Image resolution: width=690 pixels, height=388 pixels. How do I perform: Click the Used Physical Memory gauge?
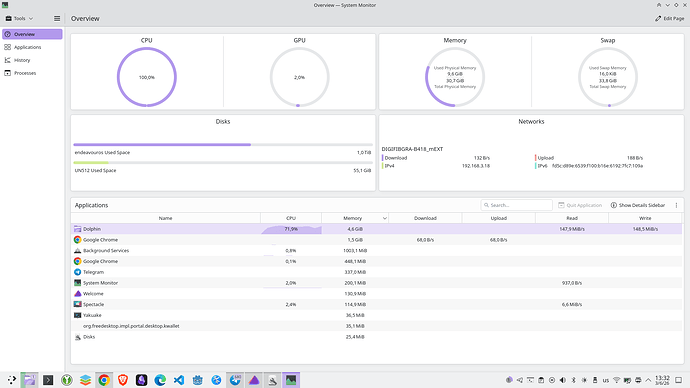click(455, 77)
